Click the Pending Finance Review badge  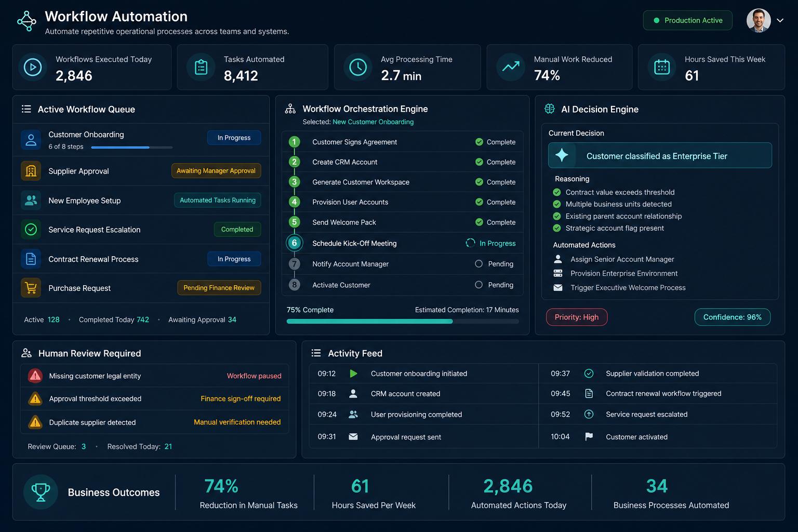tap(219, 288)
